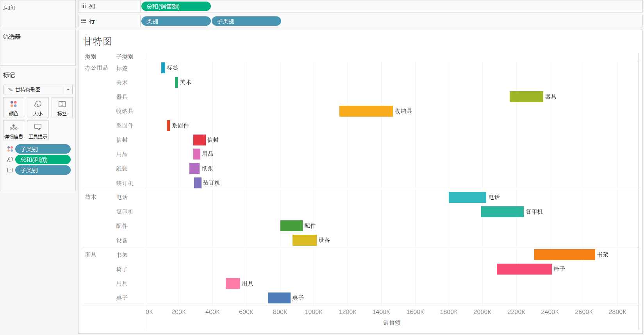Click the 复印机 subcategory row header
Image resolution: width=644 pixels, height=335 pixels.
click(125, 212)
